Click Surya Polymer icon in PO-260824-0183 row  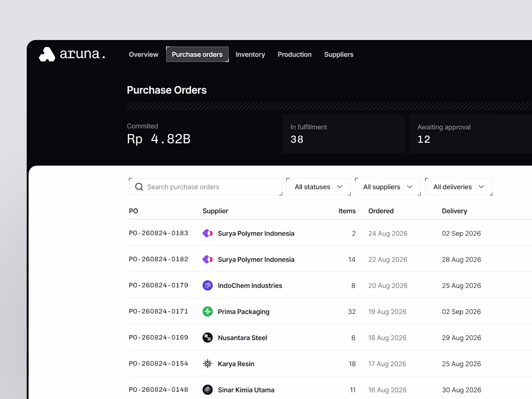click(207, 233)
